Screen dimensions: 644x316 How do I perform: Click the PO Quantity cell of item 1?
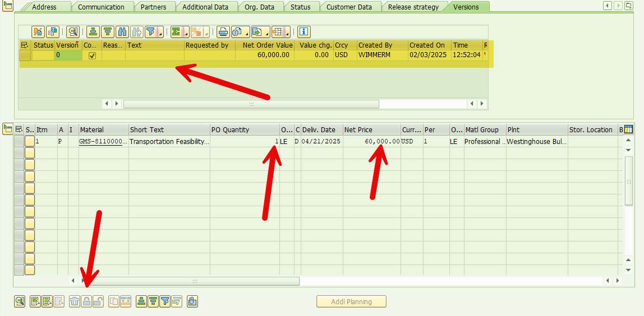[245, 141]
